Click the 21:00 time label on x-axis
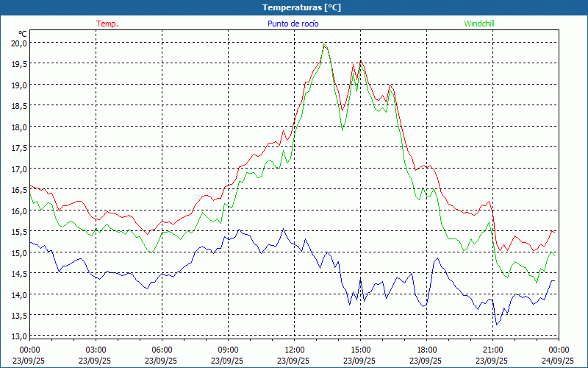 (492, 350)
